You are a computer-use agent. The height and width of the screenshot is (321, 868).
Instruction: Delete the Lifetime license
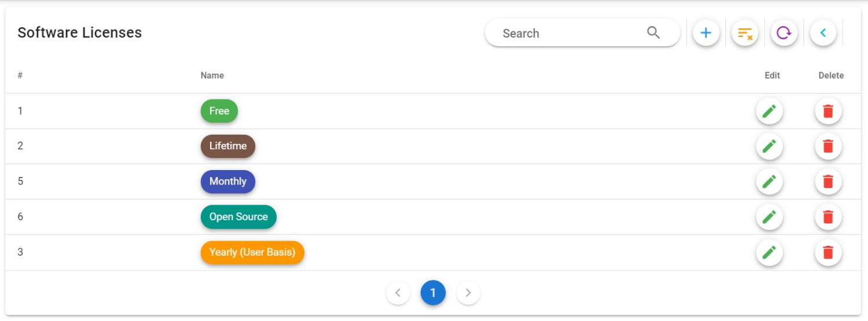coord(828,146)
